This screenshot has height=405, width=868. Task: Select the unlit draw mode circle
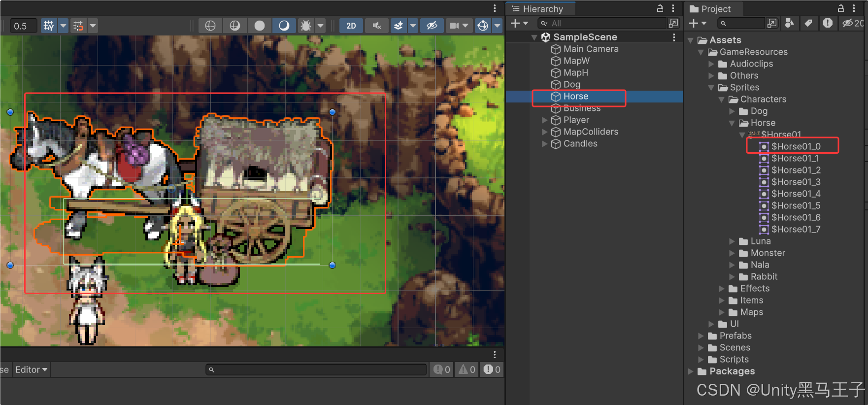pyautogui.click(x=260, y=26)
